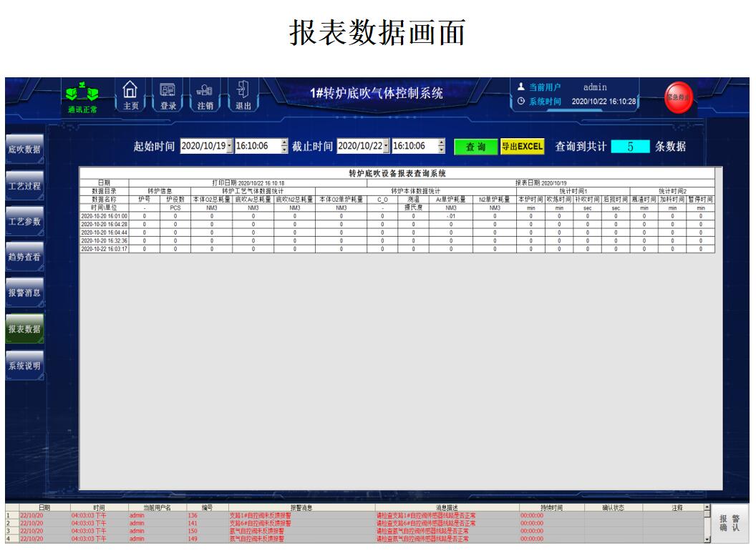756x551 pixels.
Task: Click the end time spinner arrows
Action: (x=441, y=146)
